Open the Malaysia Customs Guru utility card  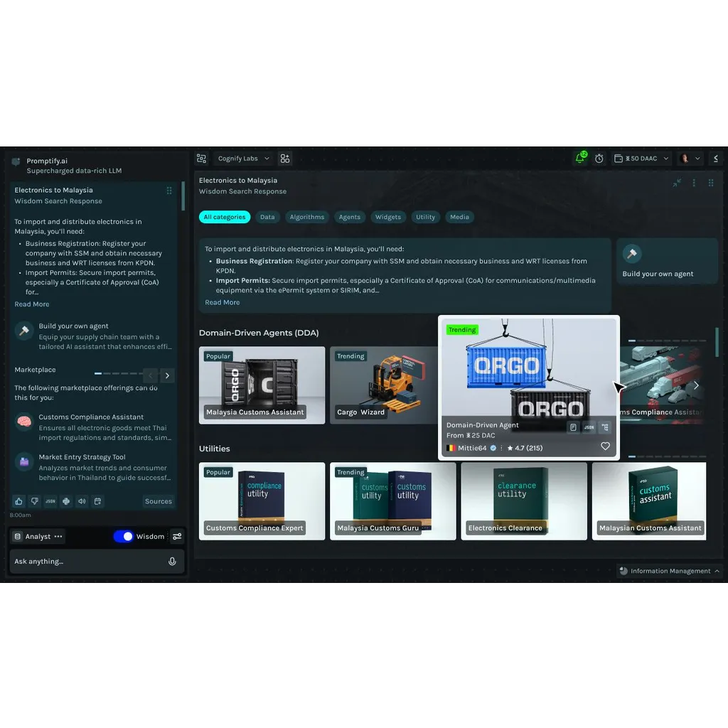pos(392,501)
